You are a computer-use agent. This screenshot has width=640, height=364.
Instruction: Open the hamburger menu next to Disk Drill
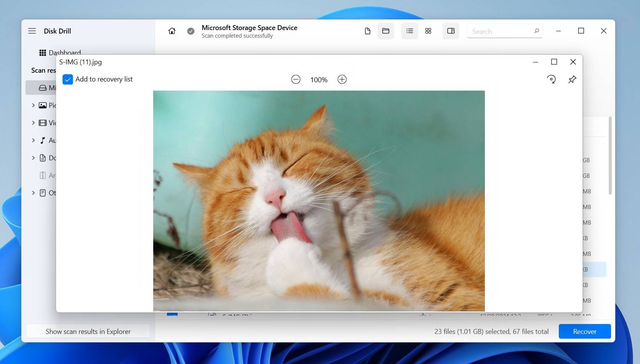[x=32, y=31]
